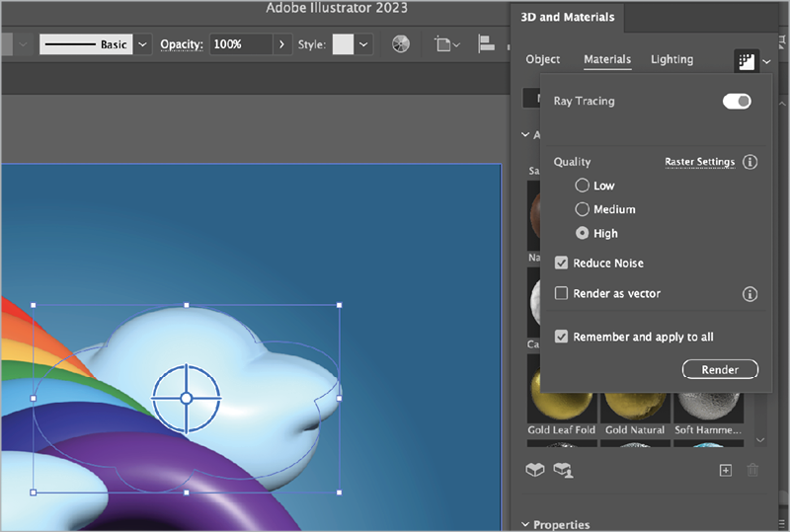Image resolution: width=790 pixels, height=532 pixels.
Task: Open the Recolor Artwork color wheel icon
Action: (401, 44)
